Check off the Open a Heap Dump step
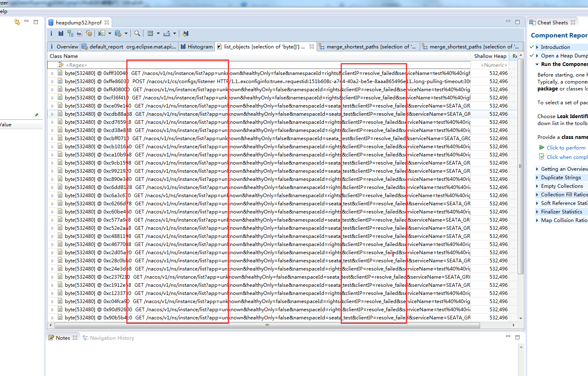The height and width of the screenshot is (376, 588). pyautogui.click(x=531, y=56)
